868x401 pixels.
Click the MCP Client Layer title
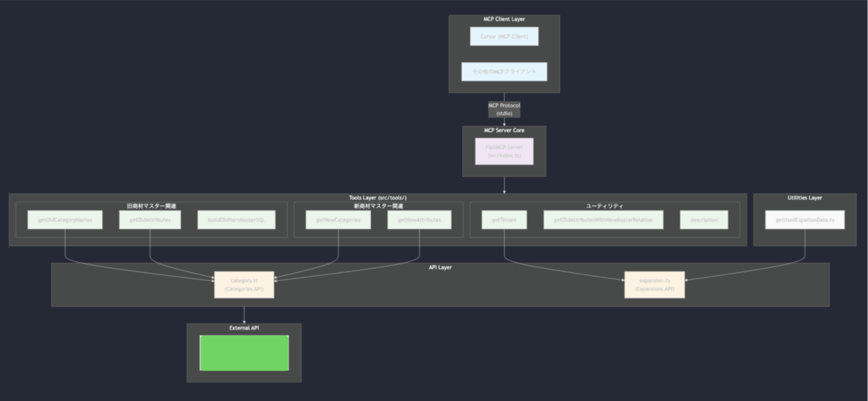(x=504, y=20)
